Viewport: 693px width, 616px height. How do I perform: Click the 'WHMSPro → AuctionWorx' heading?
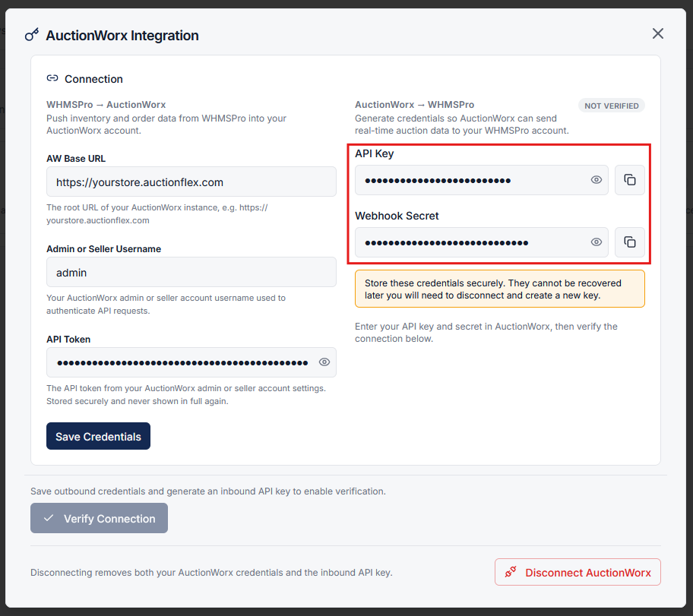106,105
